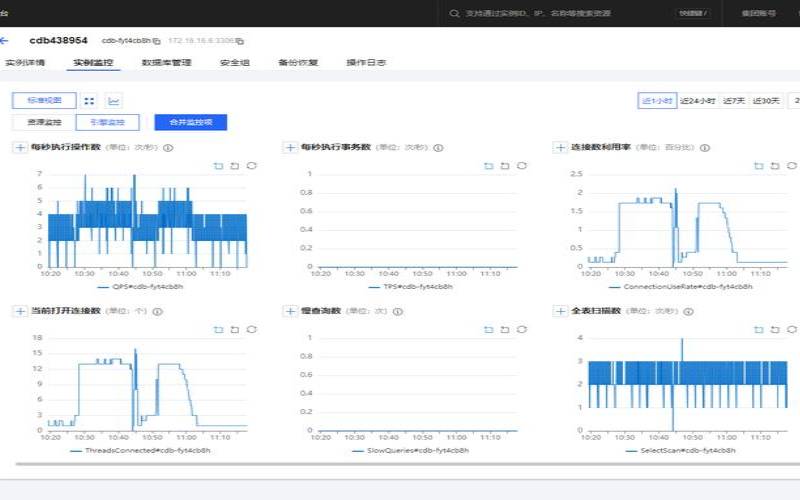Switch to grid layout view icon
The width and height of the screenshot is (800, 500).
89,100
